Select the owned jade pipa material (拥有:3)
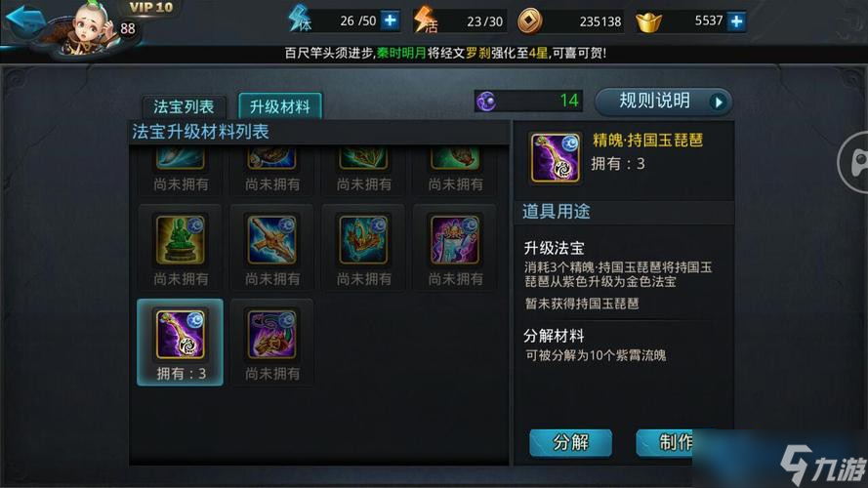Screen dimensions: 868x488 pyautogui.click(x=181, y=343)
